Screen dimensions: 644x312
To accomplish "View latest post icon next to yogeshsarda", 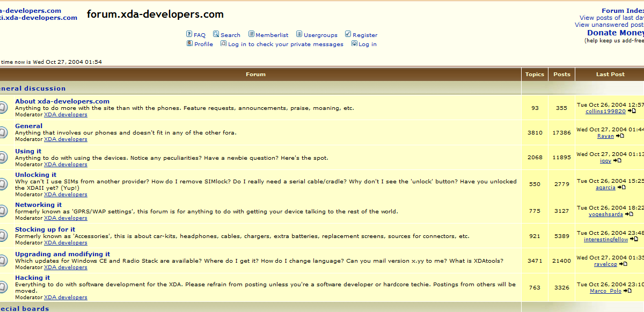I will (x=629, y=214).
